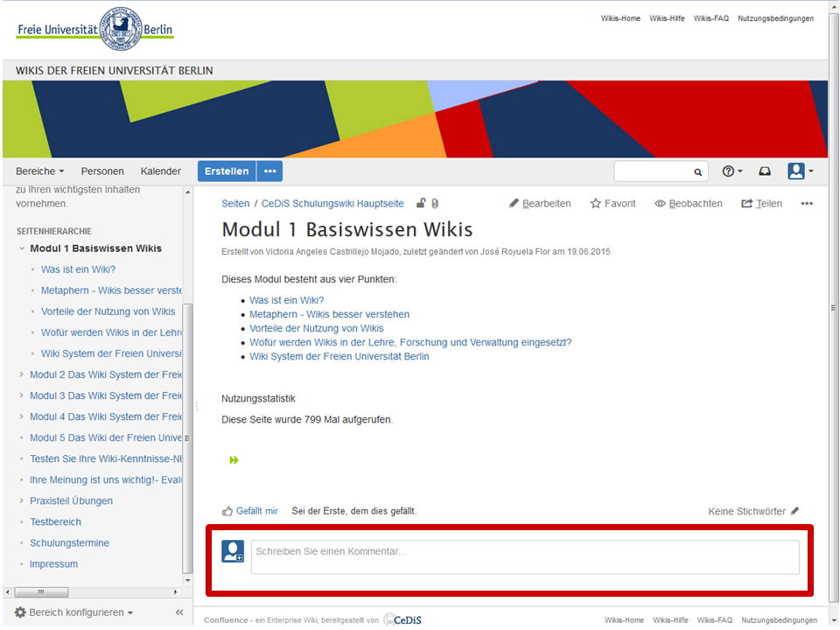This screenshot has width=840, height=630.
Task: Open the Personen menu item
Action: point(102,171)
